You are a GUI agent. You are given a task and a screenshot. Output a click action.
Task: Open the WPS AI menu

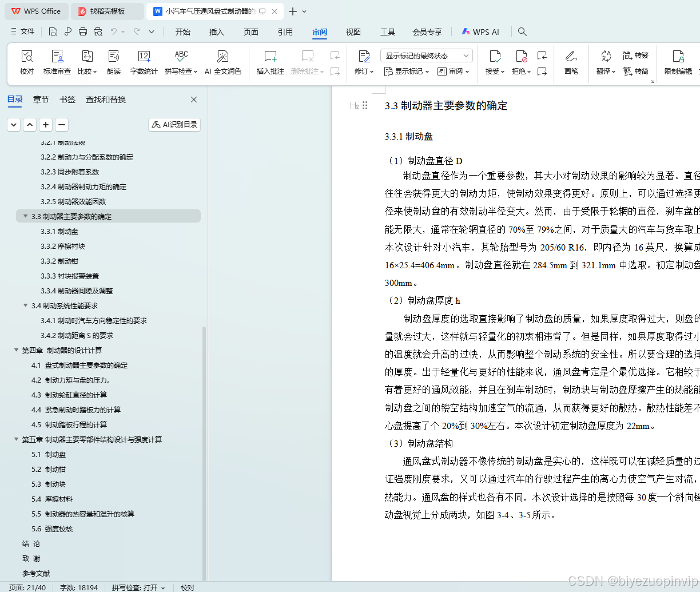point(480,32)
